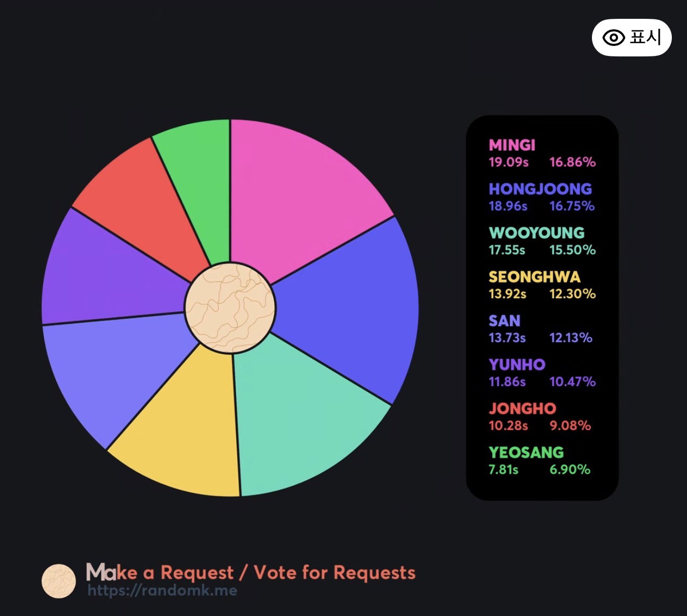Click the MINGI legend entry
This screenshot has width=687, height=616.
[542, 153]
